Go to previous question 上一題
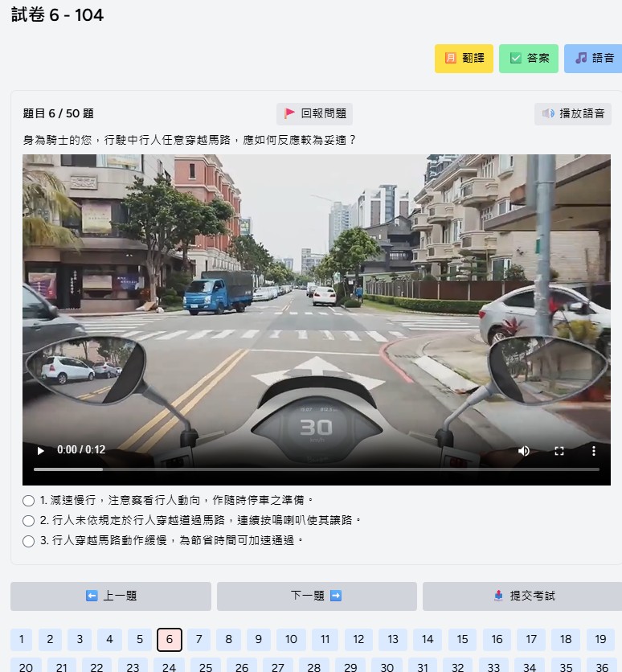Viewport: 622px width, 672px height. click(x=111, y=596)
